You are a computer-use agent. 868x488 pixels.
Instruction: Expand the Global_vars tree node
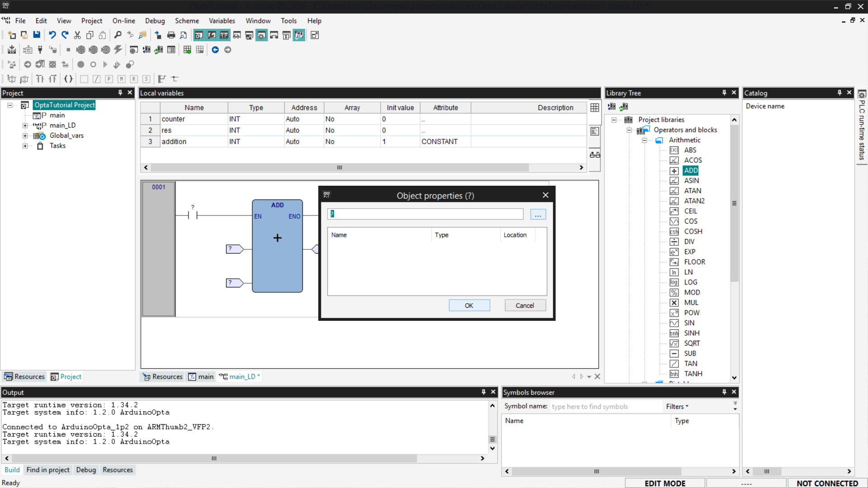pyautogui.click(x=25, y=136)
